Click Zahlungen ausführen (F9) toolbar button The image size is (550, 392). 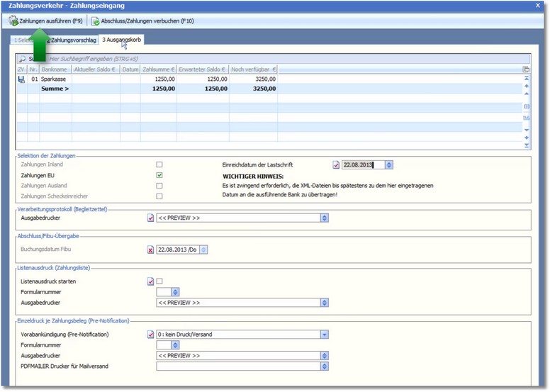46,21
